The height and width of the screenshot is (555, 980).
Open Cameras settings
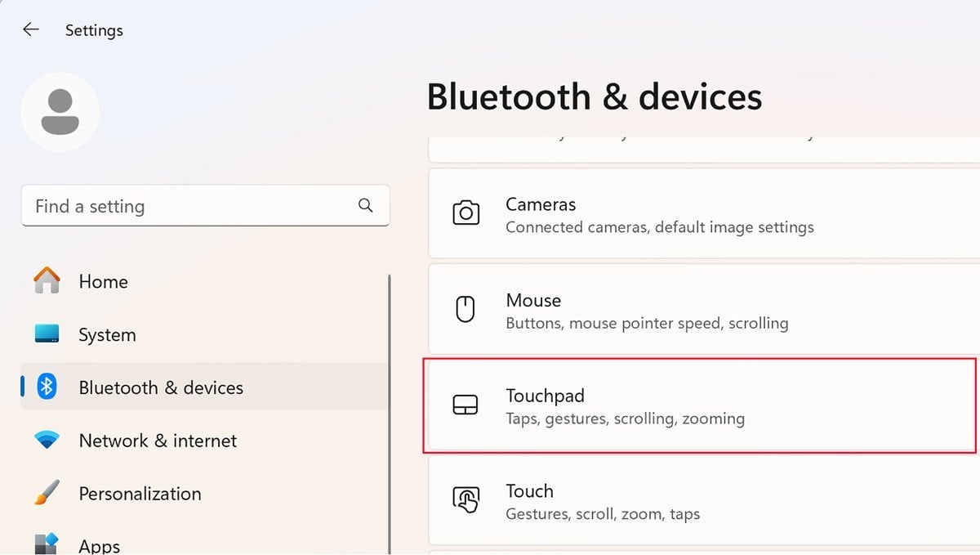pyautogui.click(x=704, y=214)
